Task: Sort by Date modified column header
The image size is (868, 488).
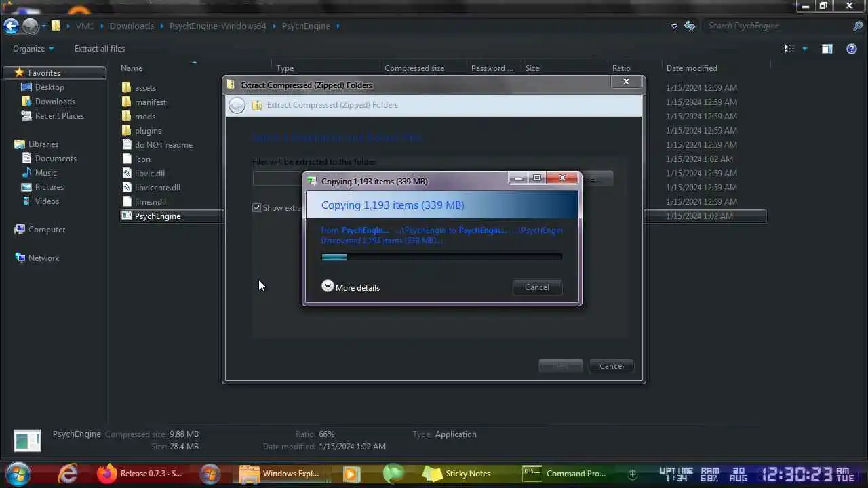Action: click(x=692, y=68)
